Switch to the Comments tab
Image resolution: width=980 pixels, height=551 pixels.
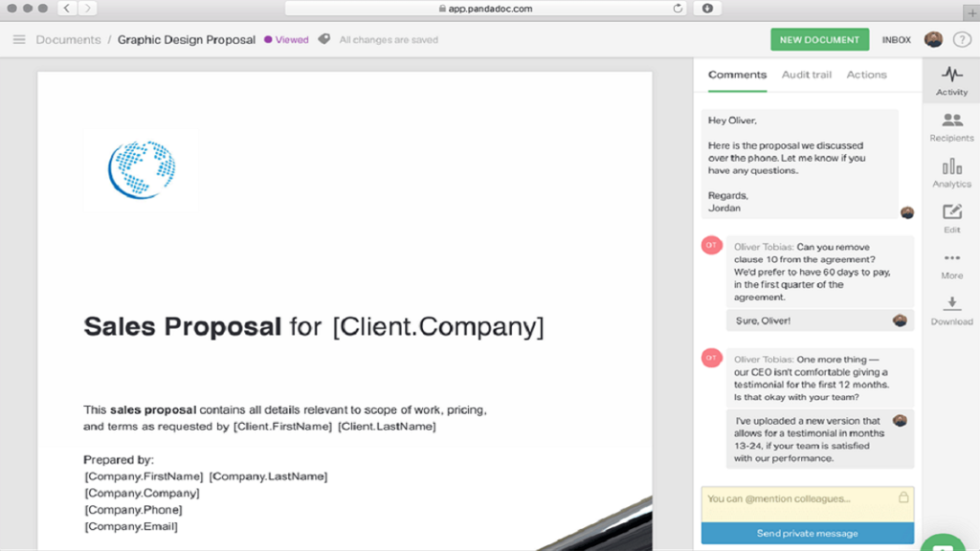737,75
